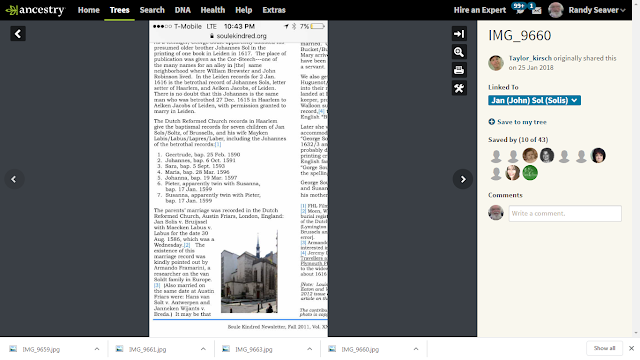Viewport: 640px width, 360px height.
Task: Click the soulekindred.org address text
Action: [x=241, y=36]
